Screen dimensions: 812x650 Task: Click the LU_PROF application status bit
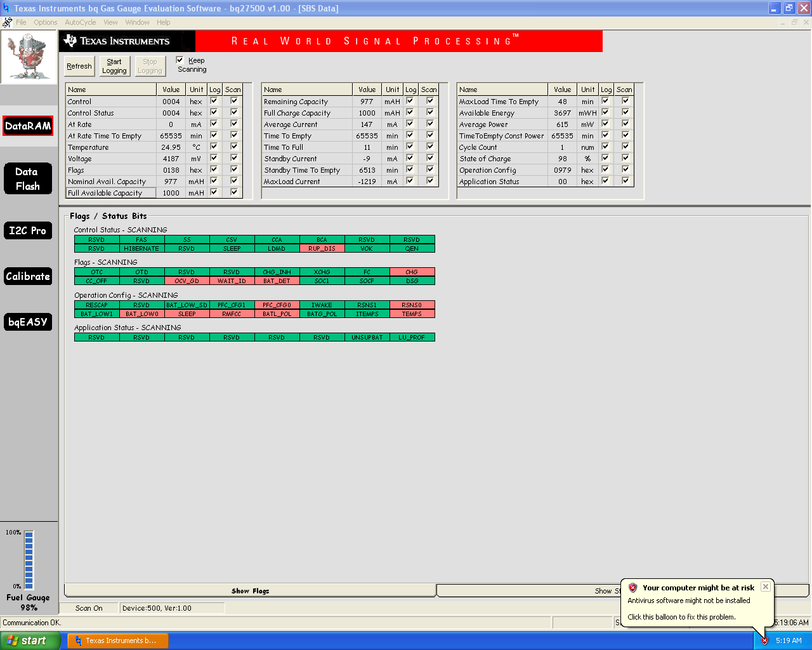point(412,337)
